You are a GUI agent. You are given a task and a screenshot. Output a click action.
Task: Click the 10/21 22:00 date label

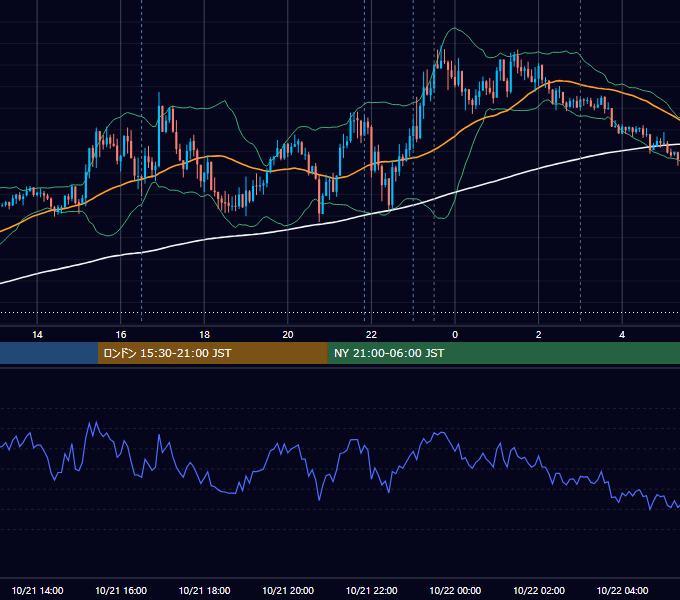click(x=371, y=590)
